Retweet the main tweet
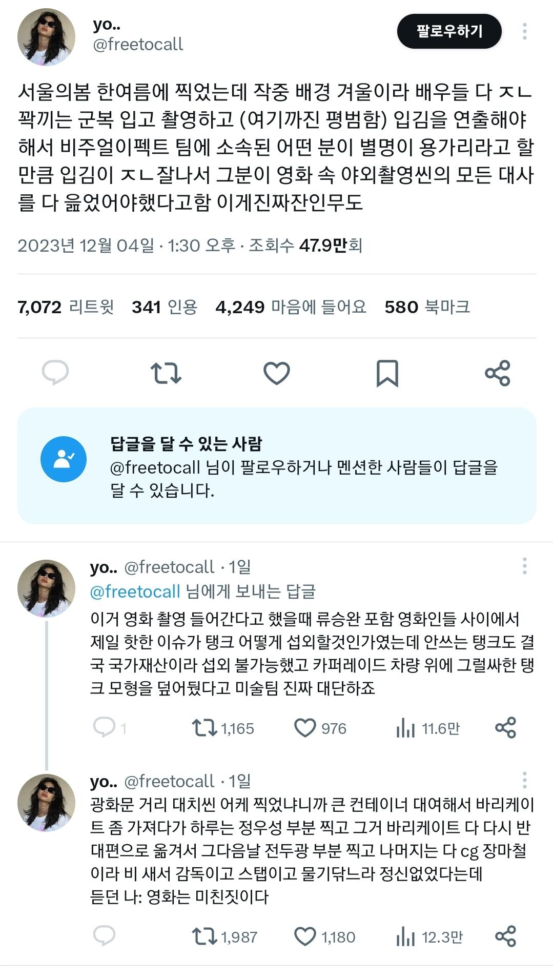 (166, 373)
